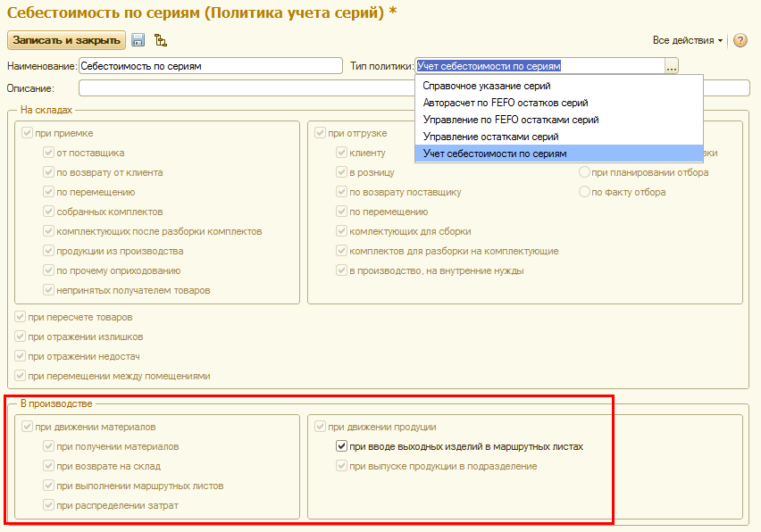This screenshot has height=532, width=761.
Task: Toggle 'при отражении недостач' checkbox
Action: (x=20, y=356)
